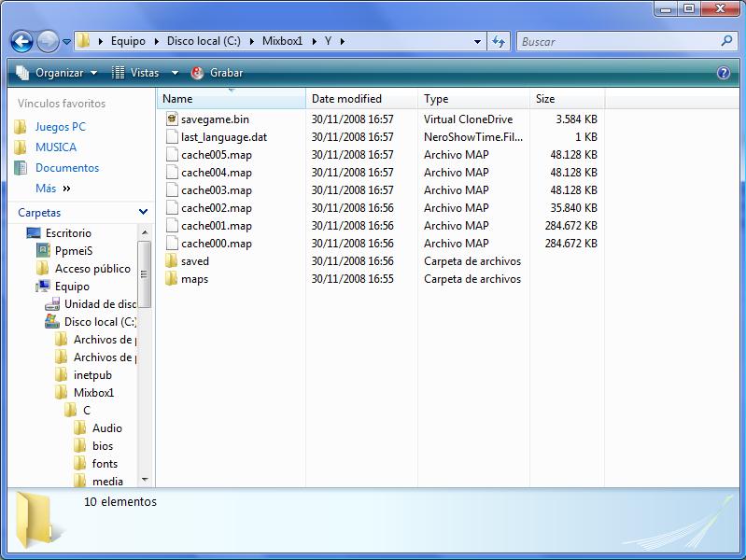Open the Organizar dropdown menu
The height and width of the screenshot is (560, 746).
57,73
